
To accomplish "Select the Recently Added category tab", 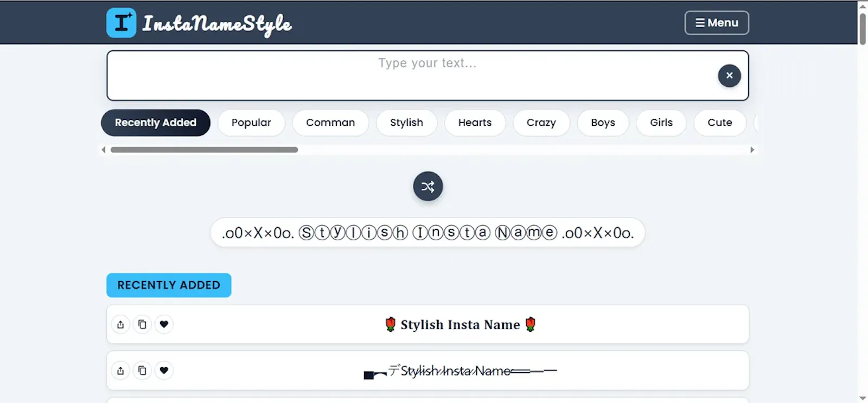I will 156,123.
